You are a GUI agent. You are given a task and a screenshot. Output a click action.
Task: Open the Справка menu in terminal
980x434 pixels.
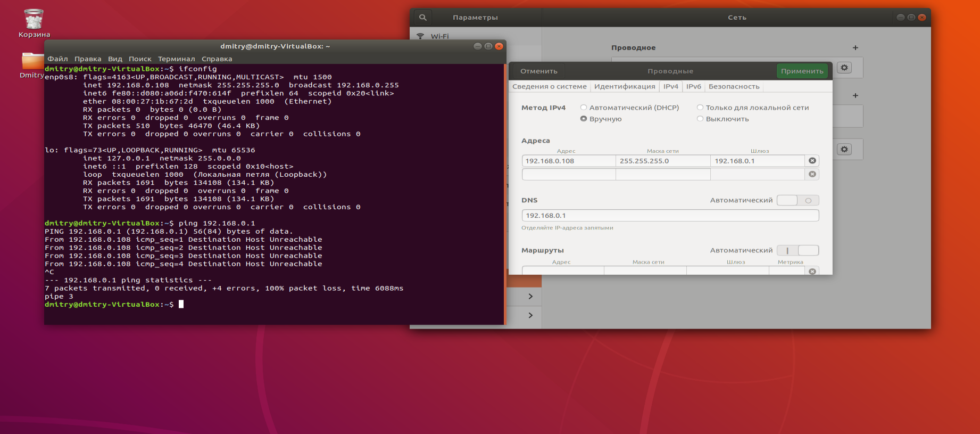pyautogui.click(x=217, y=59)
